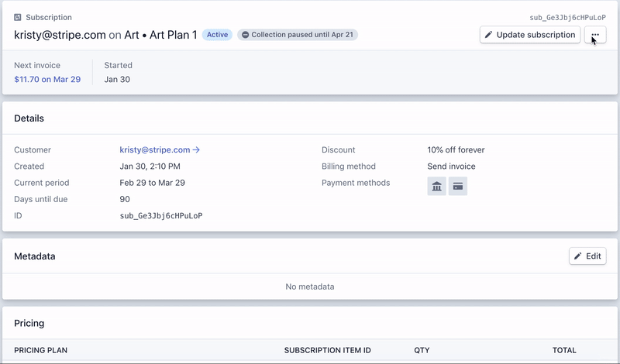This screenshot has width=620, height=364.
Task: Select the bank payment method icon
Action: click(436, 186)
